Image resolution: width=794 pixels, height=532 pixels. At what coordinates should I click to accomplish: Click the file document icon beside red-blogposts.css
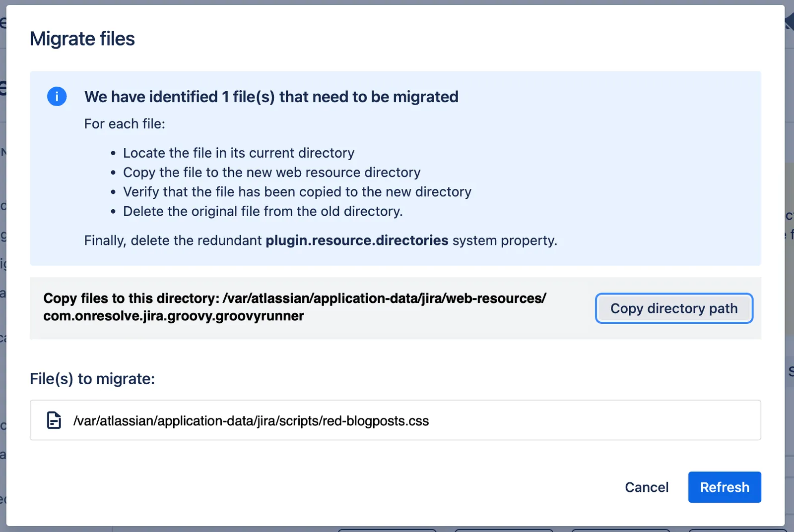[x=54, y=420]
